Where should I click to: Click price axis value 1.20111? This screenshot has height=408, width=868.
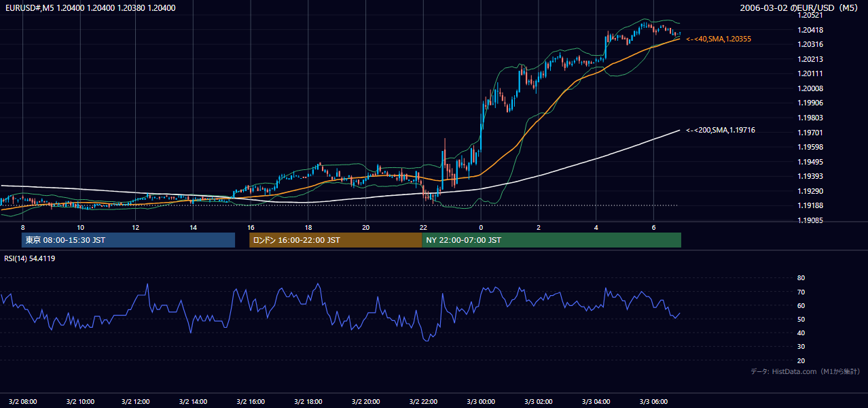[x=810, y=73]
